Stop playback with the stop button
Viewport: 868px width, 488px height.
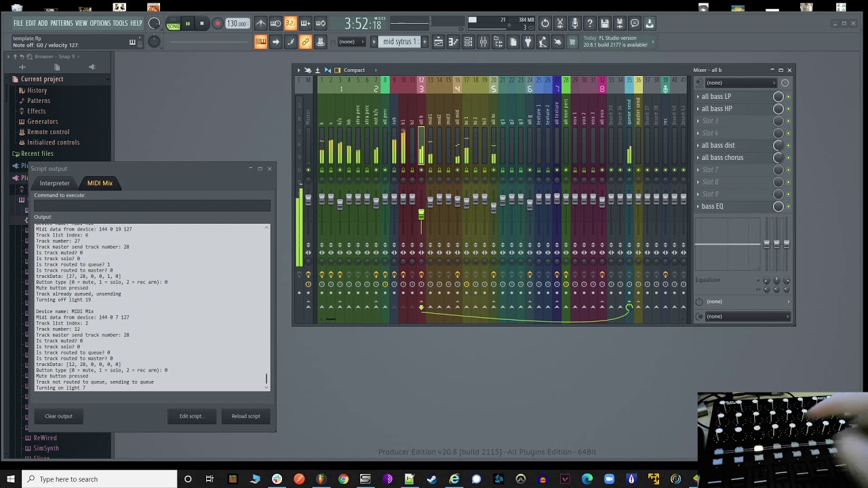(x=201, y=24)
